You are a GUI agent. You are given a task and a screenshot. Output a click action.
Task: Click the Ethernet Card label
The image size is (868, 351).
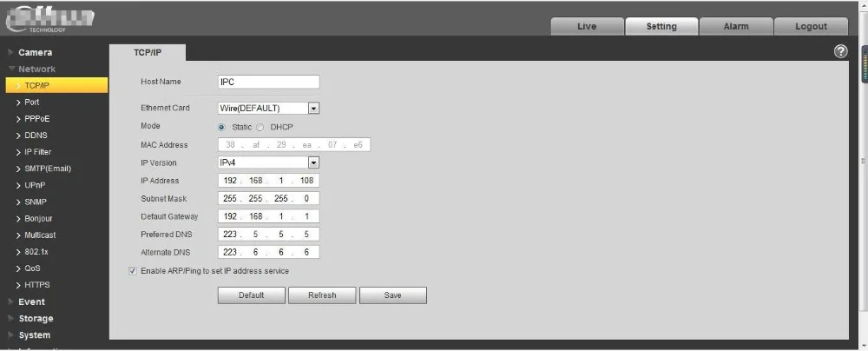coord(165,108)
